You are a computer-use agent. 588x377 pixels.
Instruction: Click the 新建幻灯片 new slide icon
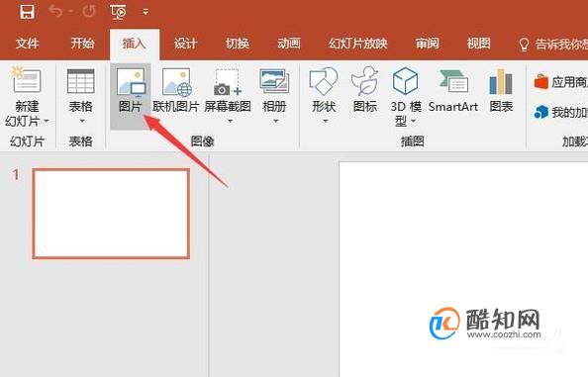(x=27, y=80)
